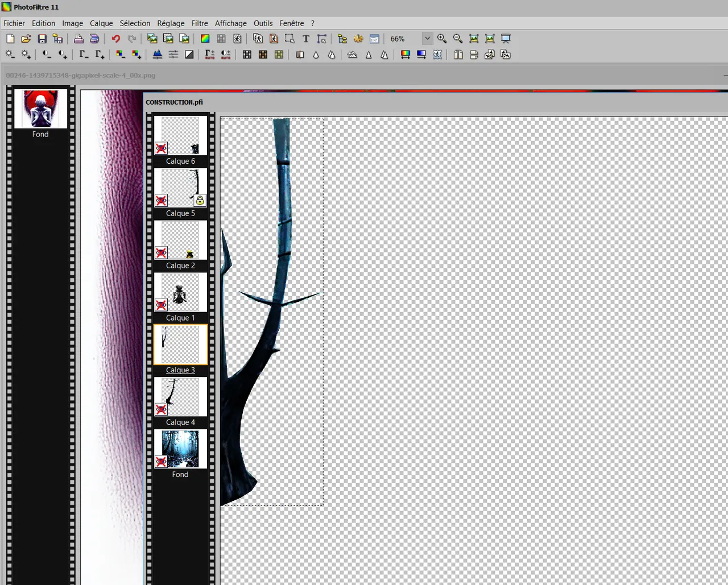
Task: Click the Save floppy disk icon
Action: pyautogui.click(x=42, y=39)
